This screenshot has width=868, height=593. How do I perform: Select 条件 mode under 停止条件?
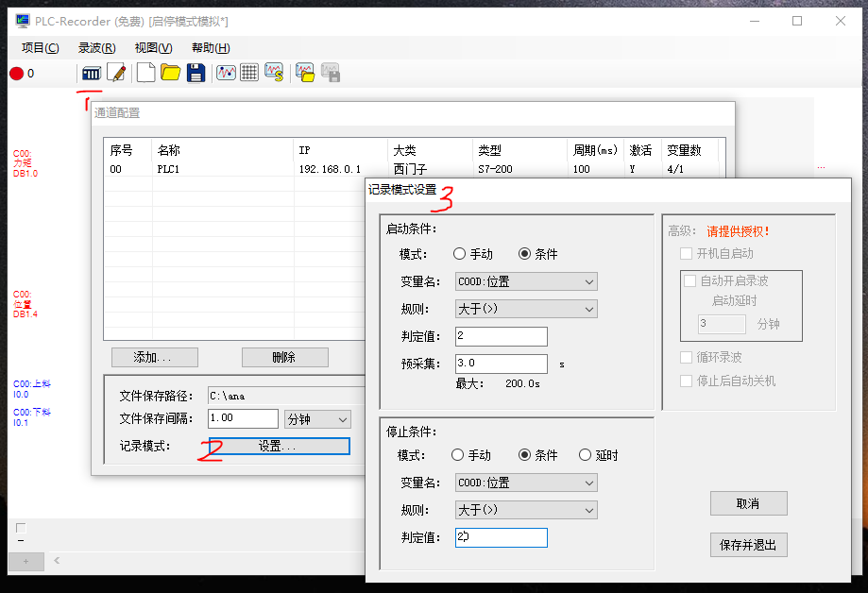525,454
